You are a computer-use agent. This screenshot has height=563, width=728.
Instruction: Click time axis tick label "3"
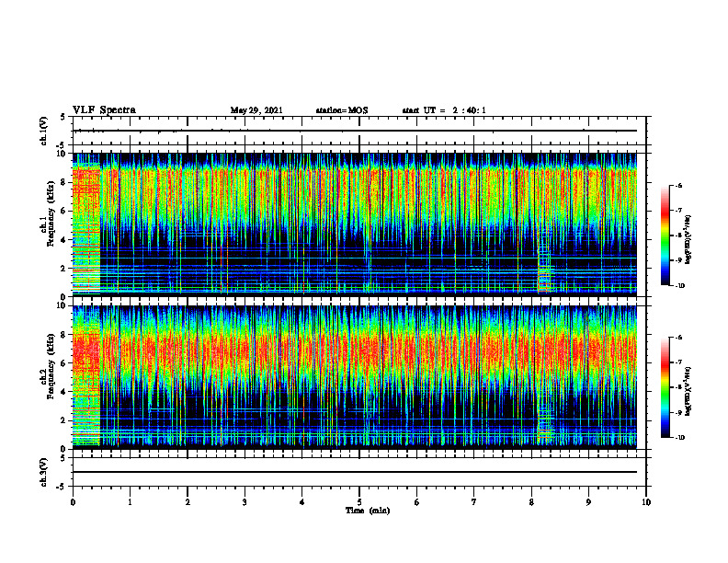pos(245,501)
